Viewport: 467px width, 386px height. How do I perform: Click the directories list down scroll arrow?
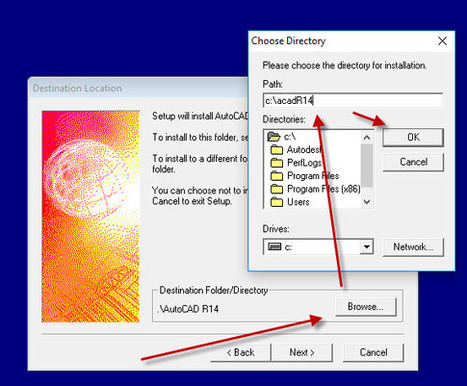point(367,202)
